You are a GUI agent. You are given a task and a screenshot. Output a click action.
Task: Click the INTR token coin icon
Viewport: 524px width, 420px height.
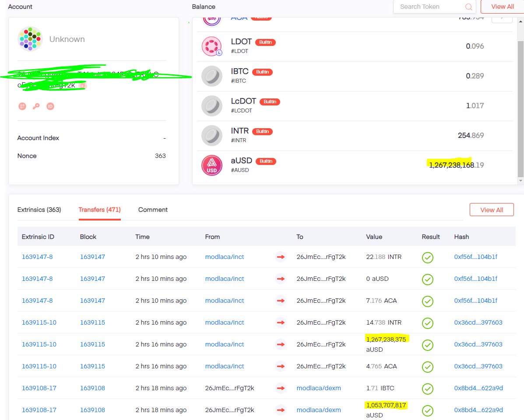point(212,136)
